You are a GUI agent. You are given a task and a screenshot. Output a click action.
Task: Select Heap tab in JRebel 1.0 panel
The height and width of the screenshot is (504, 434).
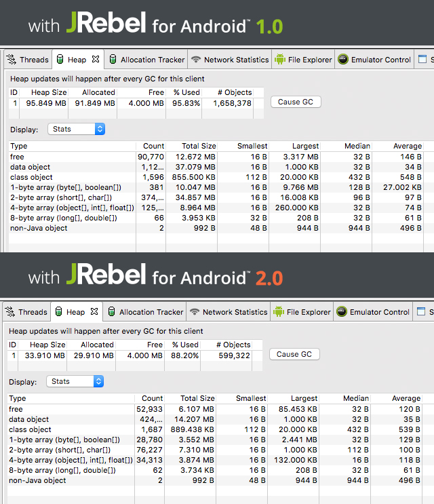click(77, 60)
